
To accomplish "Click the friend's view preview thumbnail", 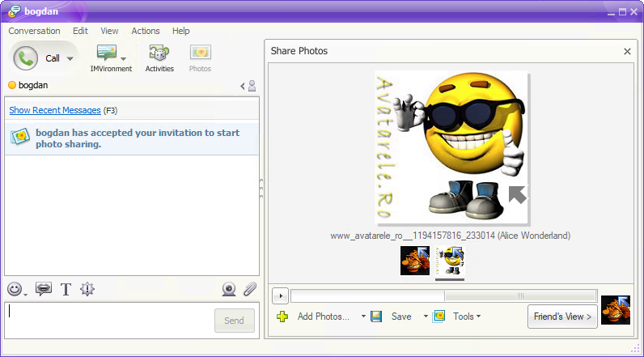I will (615, 310).
